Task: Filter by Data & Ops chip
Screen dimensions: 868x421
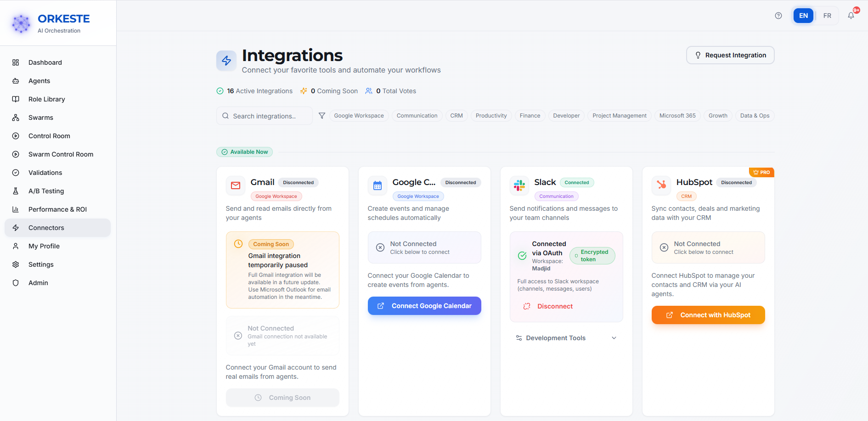Action: point(755,116)
